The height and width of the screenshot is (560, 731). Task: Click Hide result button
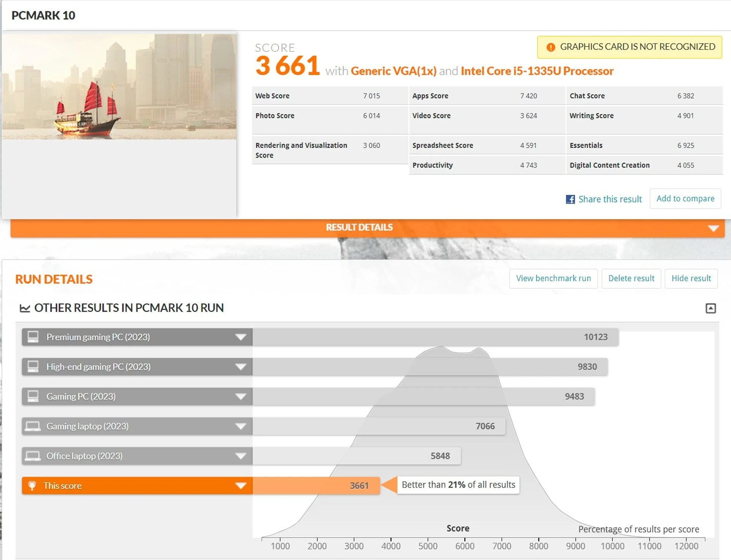691,278
